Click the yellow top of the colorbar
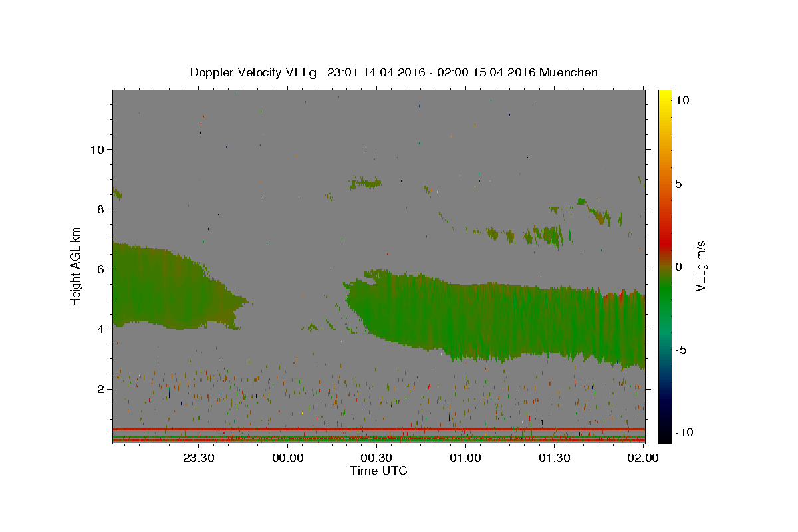 (x=664, y=94)
